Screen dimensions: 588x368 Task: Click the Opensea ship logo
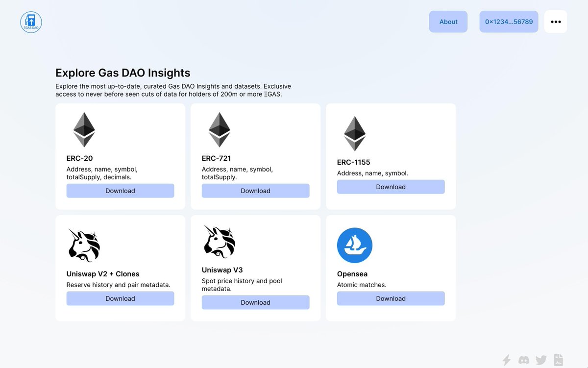[x=355, y=245]
